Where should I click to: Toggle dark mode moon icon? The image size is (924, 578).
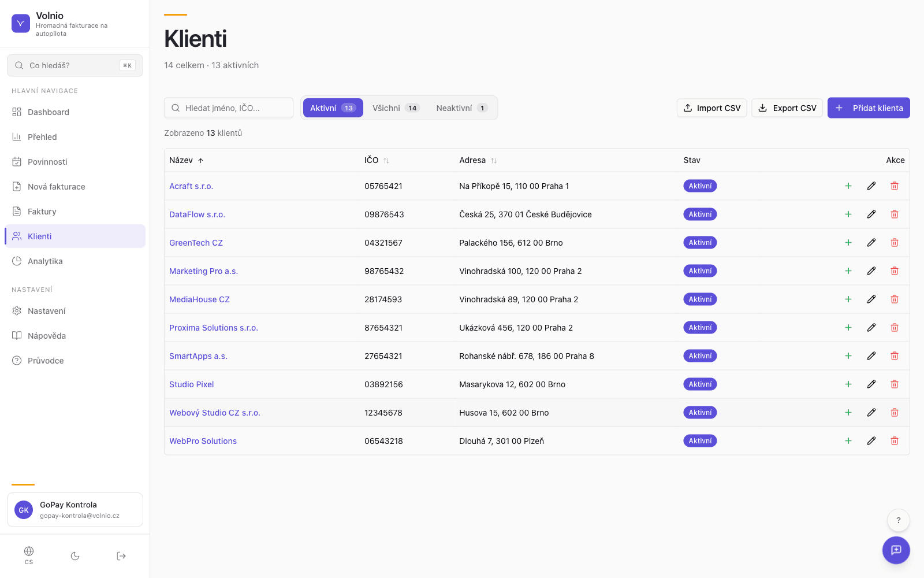point(75,556)
